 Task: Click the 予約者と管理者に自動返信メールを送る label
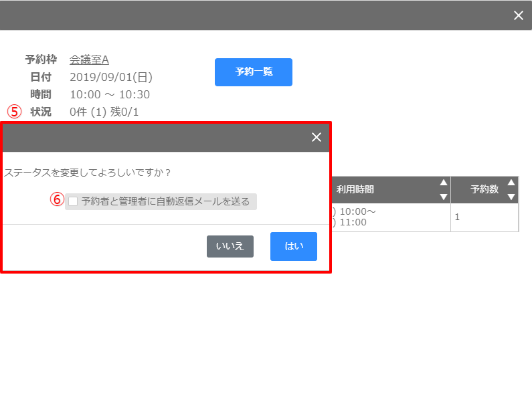coord(165,201)
